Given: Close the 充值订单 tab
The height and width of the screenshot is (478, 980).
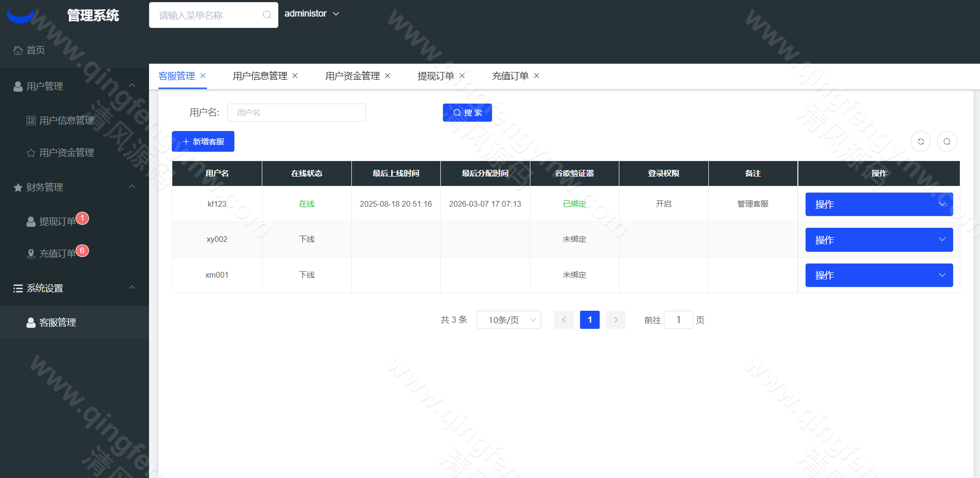Looking at the screenshot, I should click(537, 76).
